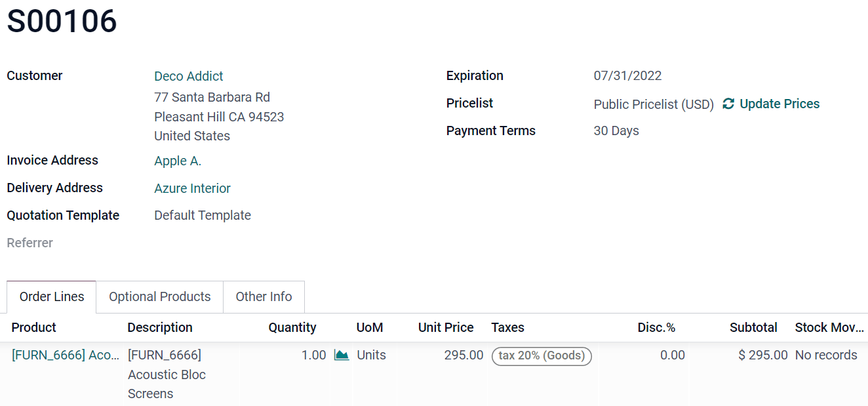Viewport: 868px width, 406px height.
Task: Click the Expiration date field
Action: coord(627,76)
